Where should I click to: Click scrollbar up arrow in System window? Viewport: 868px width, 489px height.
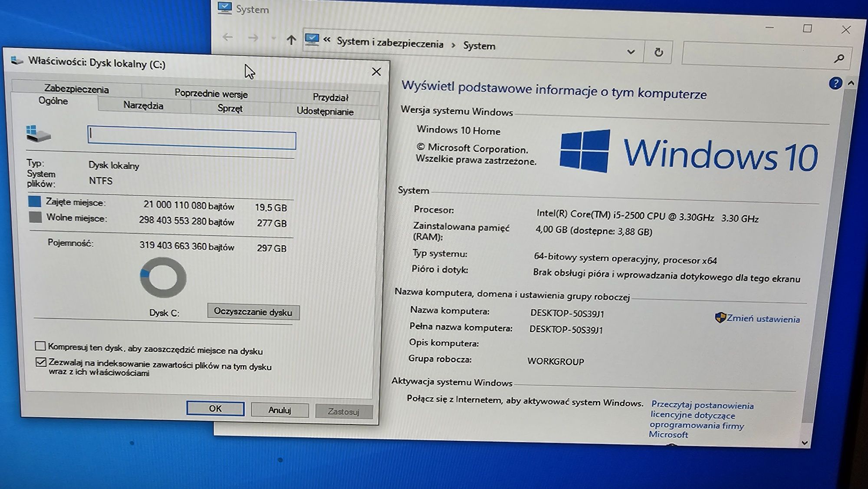coord(851,83)
